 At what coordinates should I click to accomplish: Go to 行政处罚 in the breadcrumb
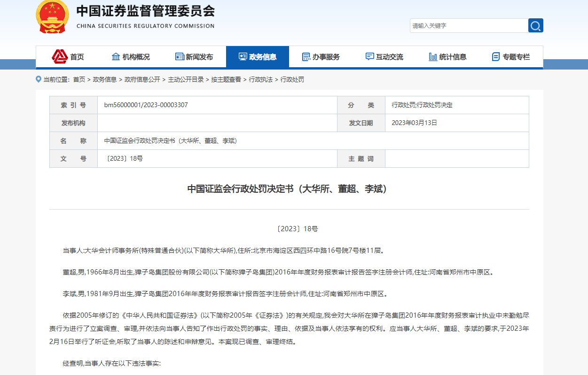[292, 79]
